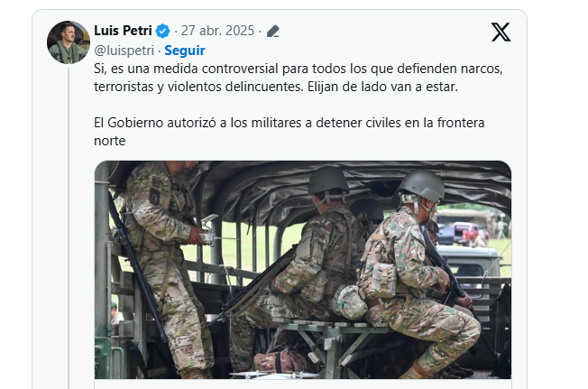Click the Luis Petri display name
Viewport: 588px width, 389px height.
(x=123, y=31)
